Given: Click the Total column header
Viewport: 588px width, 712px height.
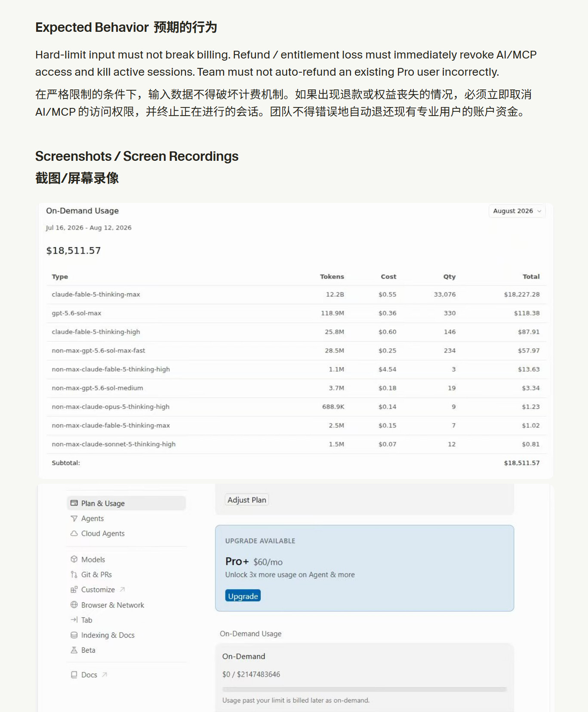Looking at the screenshot, I should pos(531,276).
